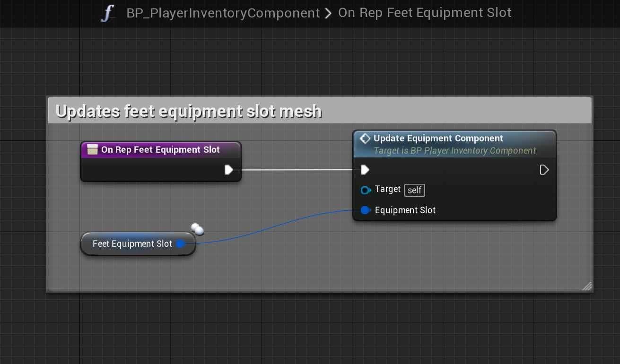The height and width of the screenshot is (364, 620).
Task: Click the Equipment Slot input pin
Action: [x=365, y=210]
